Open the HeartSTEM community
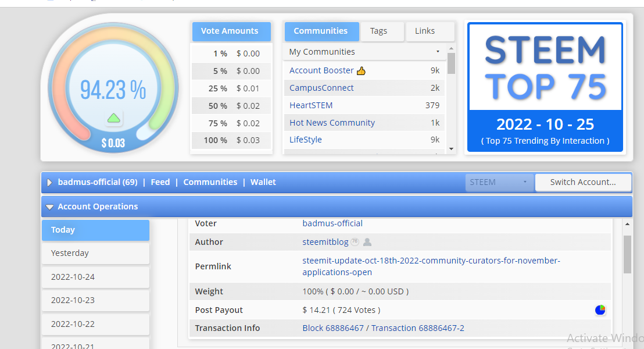Viewport: 644px width, 349px height. click(x=311, y=105)
